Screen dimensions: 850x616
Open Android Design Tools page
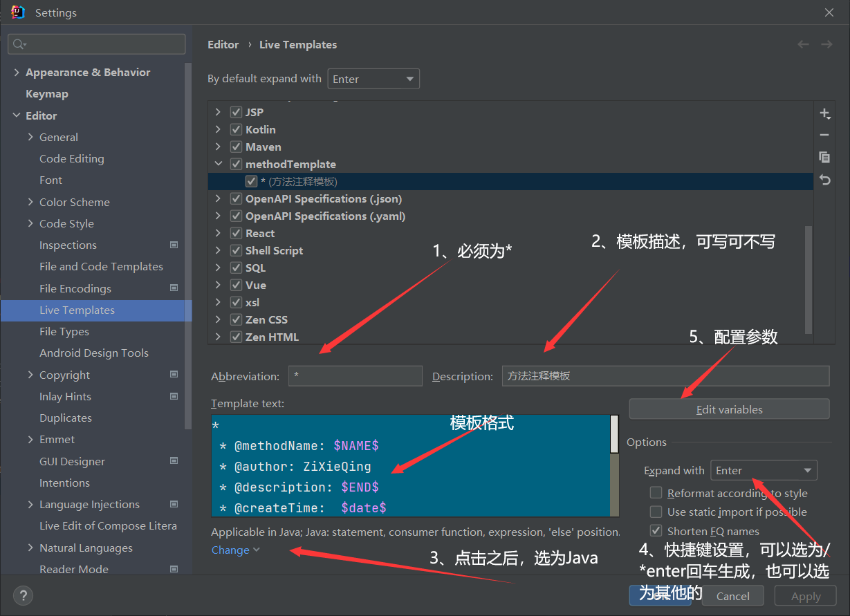tap(94, 353)
